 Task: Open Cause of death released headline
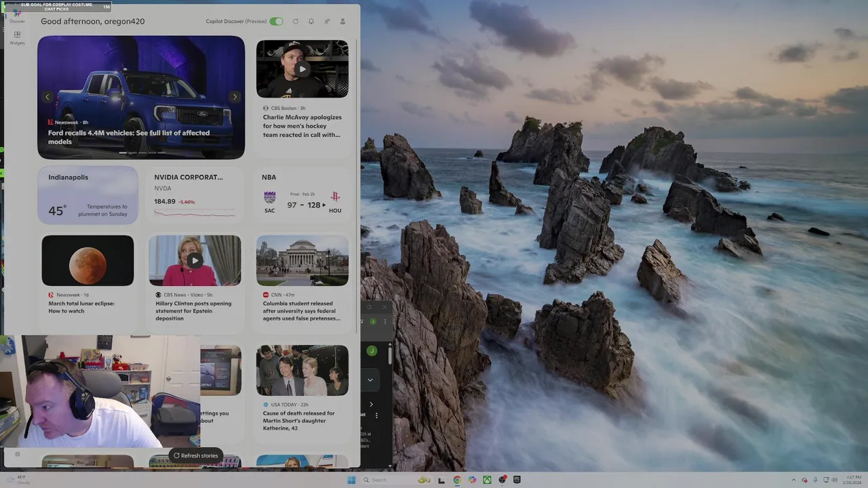click(299, 420)
